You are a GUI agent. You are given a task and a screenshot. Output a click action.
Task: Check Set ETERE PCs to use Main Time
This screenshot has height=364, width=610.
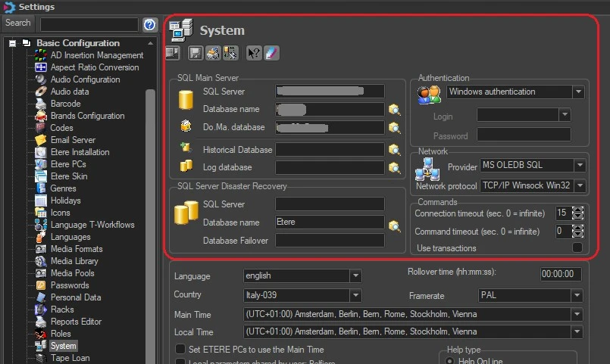(180, 349)
